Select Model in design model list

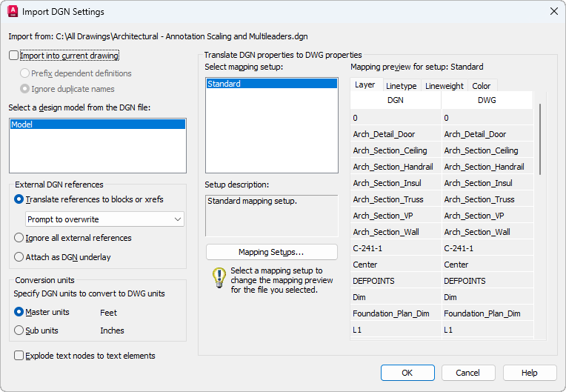[x=96, y=124]
